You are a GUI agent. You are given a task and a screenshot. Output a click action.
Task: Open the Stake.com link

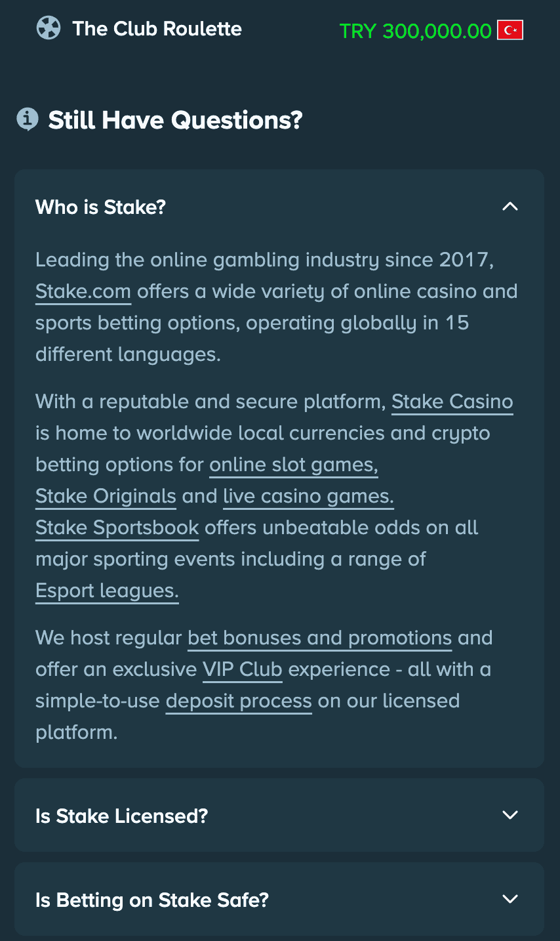pyautogui.click(x=83, y=291)
